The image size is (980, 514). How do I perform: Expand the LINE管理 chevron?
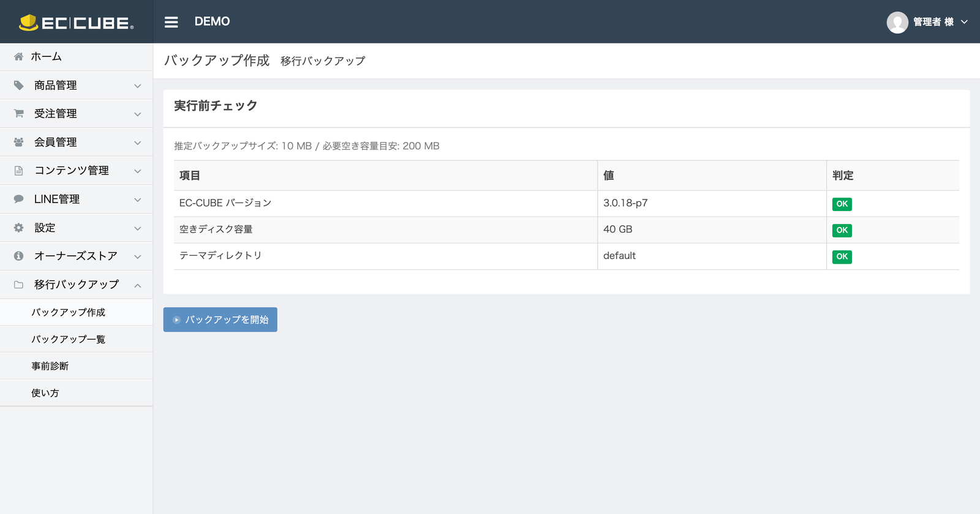point(138,199)
